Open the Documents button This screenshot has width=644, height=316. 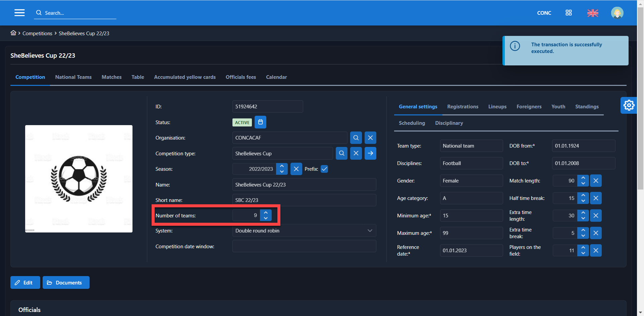point(66,283)
